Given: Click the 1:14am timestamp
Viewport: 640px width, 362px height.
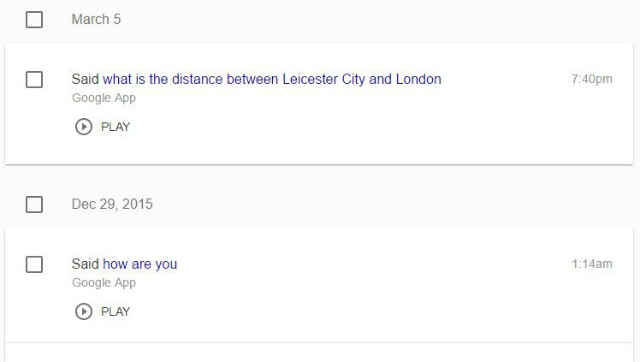Looking at the screenshot, I should point(592,264).
